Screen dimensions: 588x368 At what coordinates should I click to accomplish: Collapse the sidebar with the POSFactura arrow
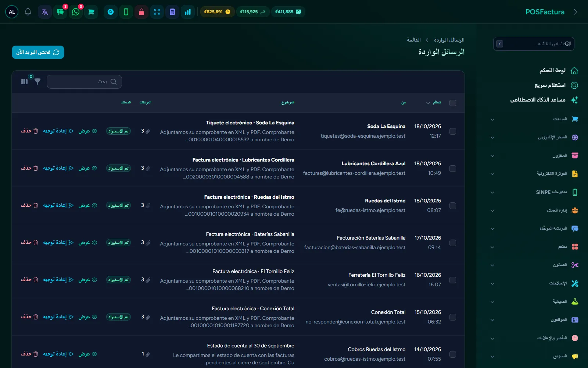576,12
